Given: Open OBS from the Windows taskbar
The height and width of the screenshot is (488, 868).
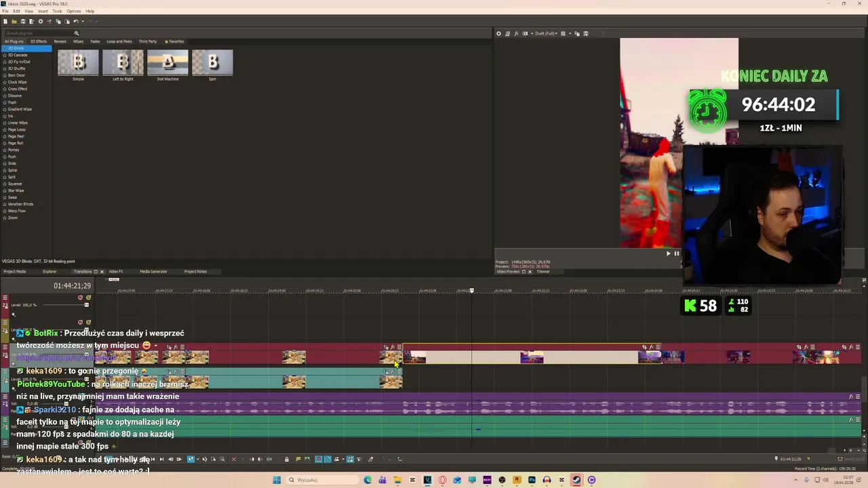Looking at the screenshot, I should 502,480.
